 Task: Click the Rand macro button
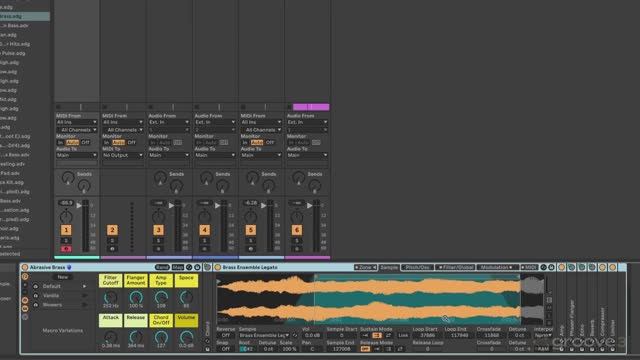(162, 267)
